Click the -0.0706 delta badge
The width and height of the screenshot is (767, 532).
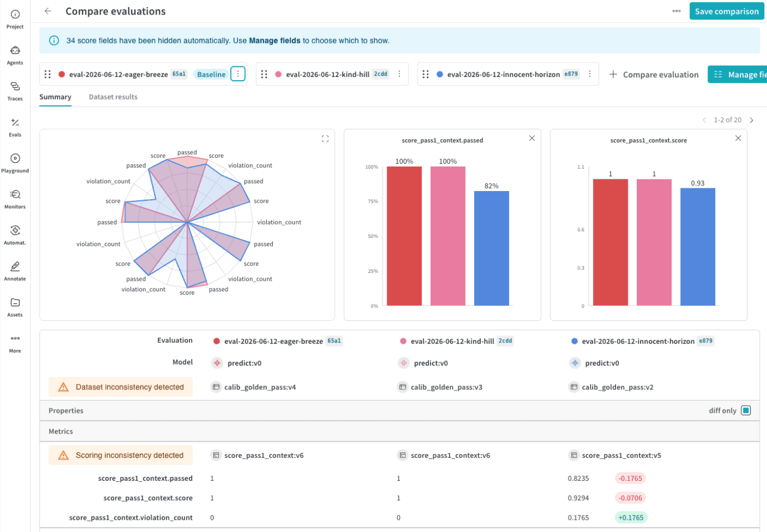pos(631,498)
